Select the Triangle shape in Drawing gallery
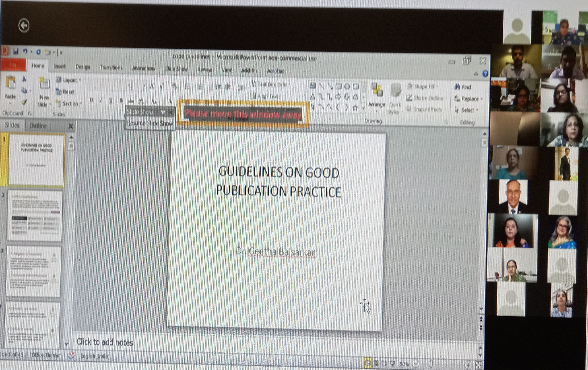The width and height of the screenshot is (588, 370). point(313,97)
